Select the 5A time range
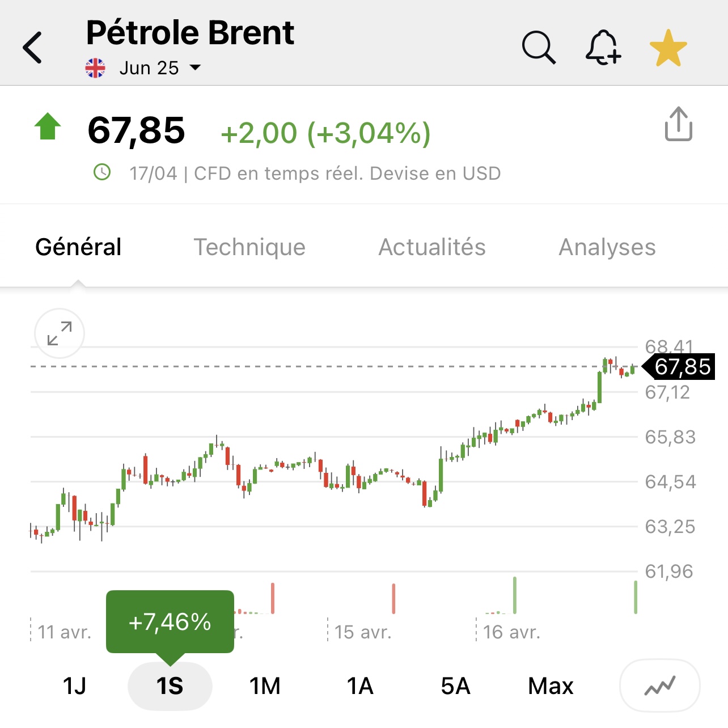The image size is (728, 728). point(455,686)
